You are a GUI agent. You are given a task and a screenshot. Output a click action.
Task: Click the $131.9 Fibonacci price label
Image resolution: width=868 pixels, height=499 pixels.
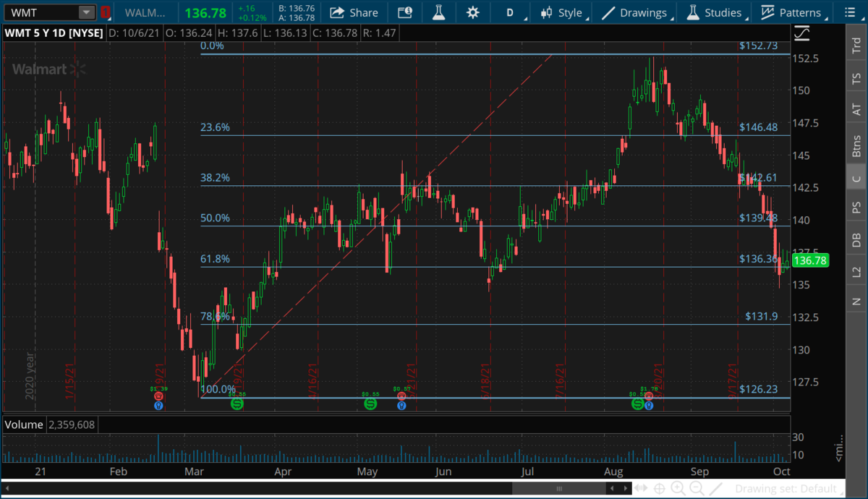pyautogui.click(x=762, y=317)
